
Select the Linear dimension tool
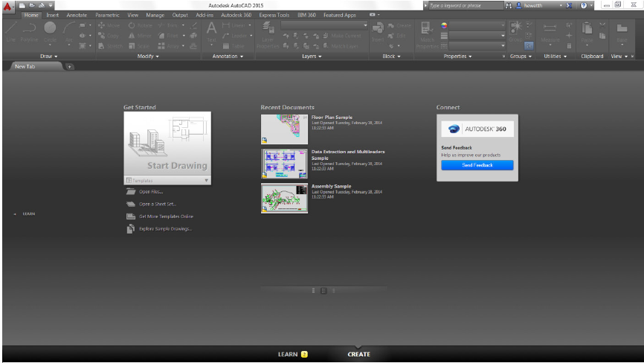234,25
